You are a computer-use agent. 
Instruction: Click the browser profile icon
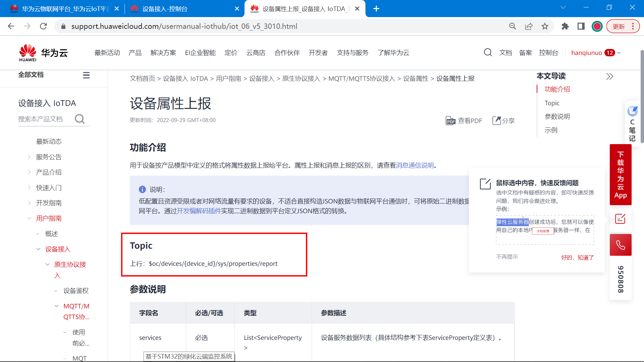[x=597, y=26]
